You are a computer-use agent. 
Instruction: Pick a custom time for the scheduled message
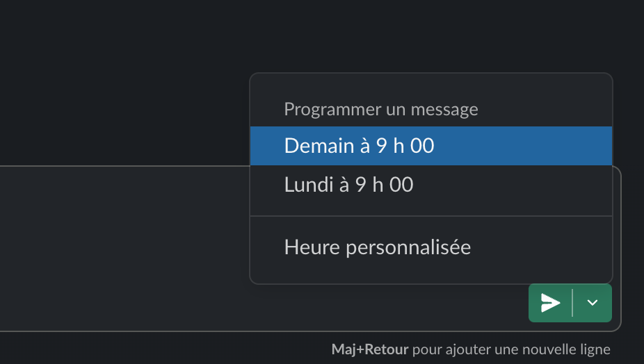tap(378, 247)
